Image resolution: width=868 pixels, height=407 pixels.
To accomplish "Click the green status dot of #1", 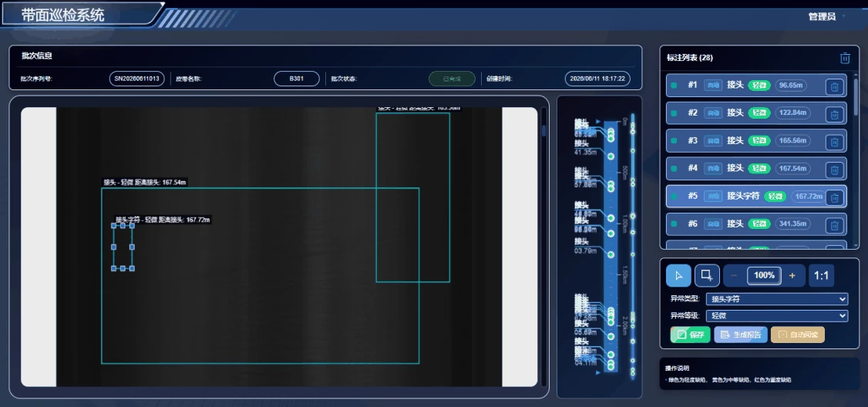I will click(674, 86).
